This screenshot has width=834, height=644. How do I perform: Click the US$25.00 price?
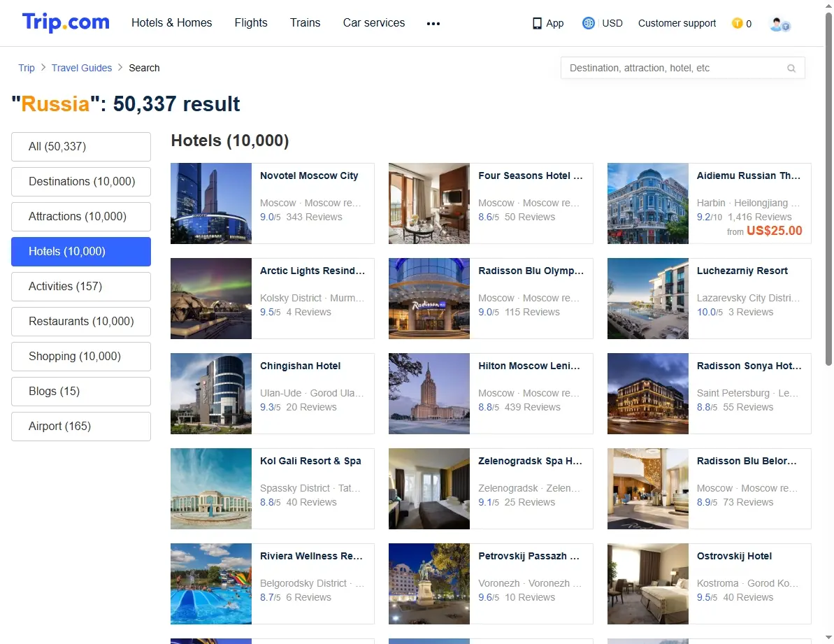pyautogui.click(x=774, y=231)
